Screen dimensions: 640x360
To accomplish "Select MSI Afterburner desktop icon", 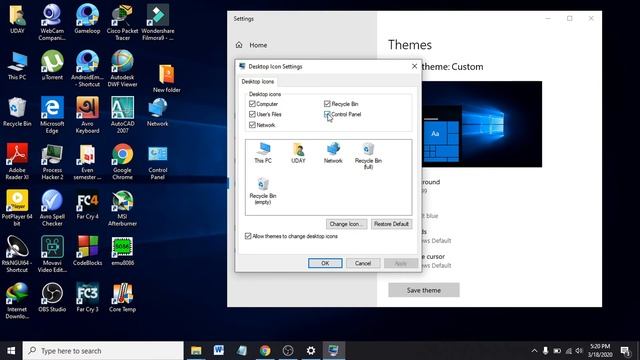I will tap(122, 208).
